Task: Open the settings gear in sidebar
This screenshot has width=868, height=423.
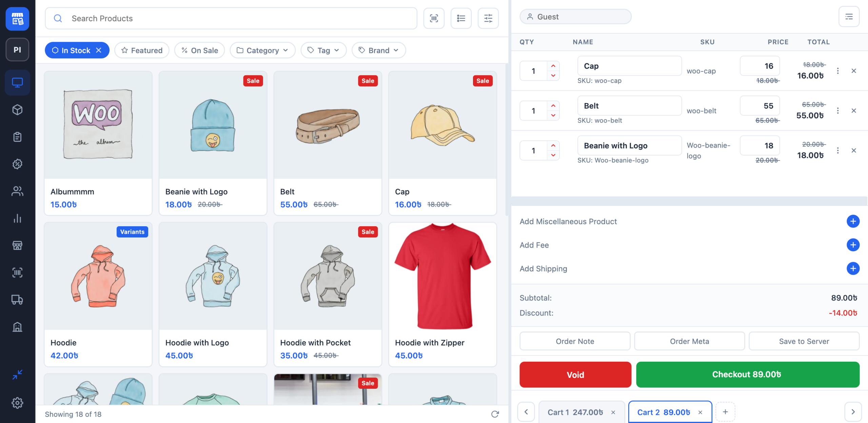Action: (17, 403)
